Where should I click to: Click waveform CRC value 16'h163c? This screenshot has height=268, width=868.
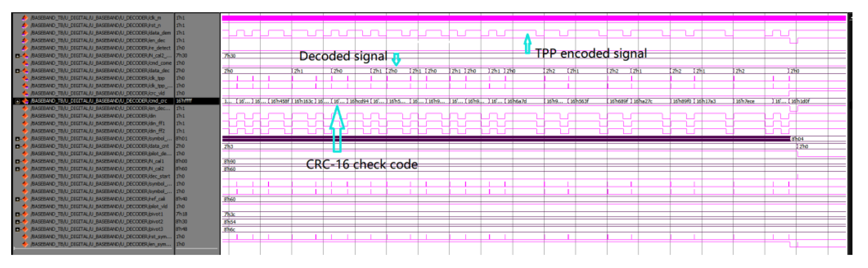click(x=304, y=101)
